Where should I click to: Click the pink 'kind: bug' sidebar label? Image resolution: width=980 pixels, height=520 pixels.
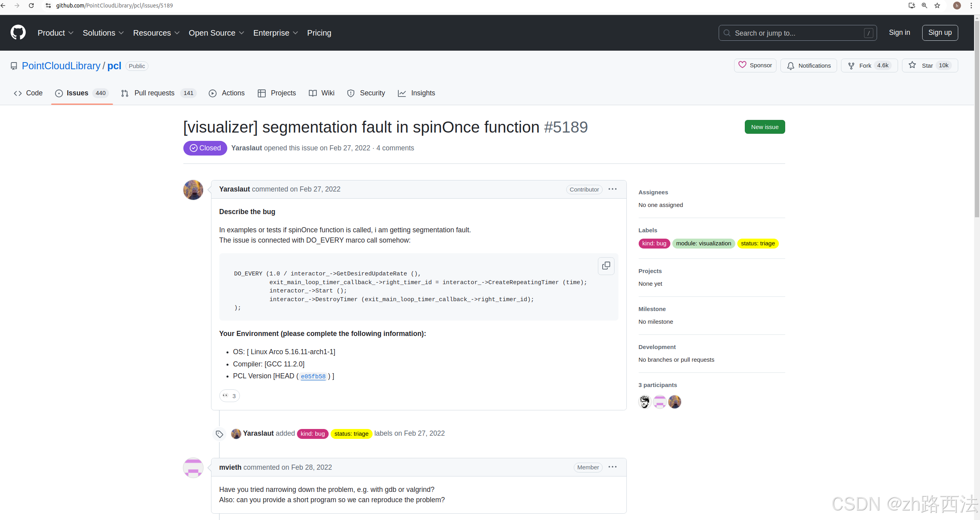(x=654, y=243)
